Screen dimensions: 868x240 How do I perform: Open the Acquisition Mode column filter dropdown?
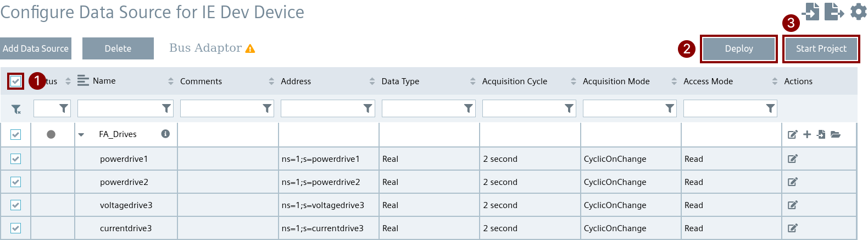coord(670,108)
